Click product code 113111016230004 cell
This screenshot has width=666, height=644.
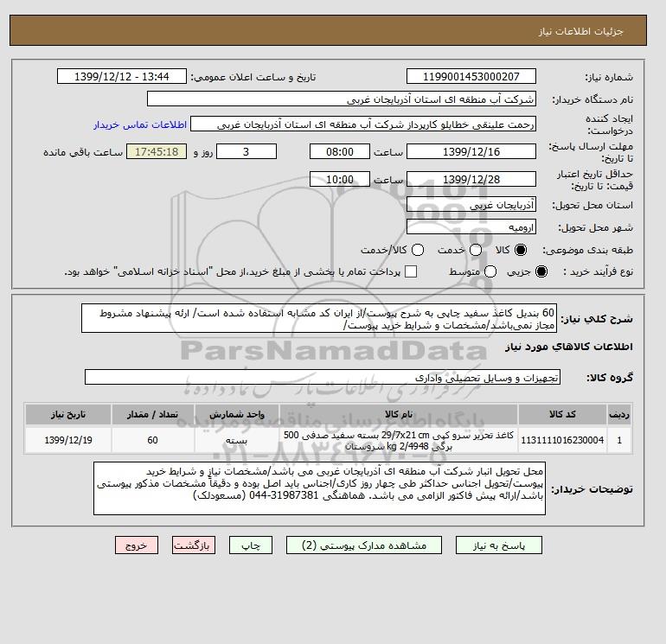(x=562, y=440)
